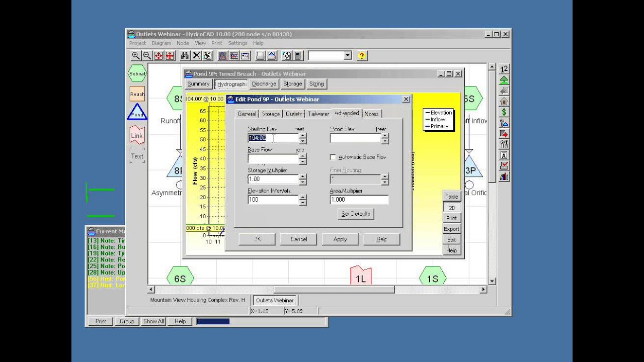The image size is (644, 362).
Task: Click the printer icon in main toolbar
Action: 260,56
